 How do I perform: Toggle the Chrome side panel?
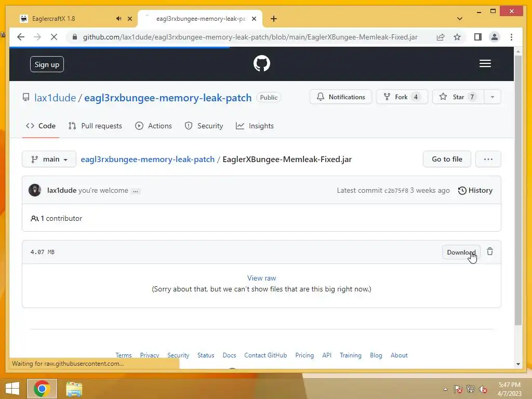coord(478,37)
